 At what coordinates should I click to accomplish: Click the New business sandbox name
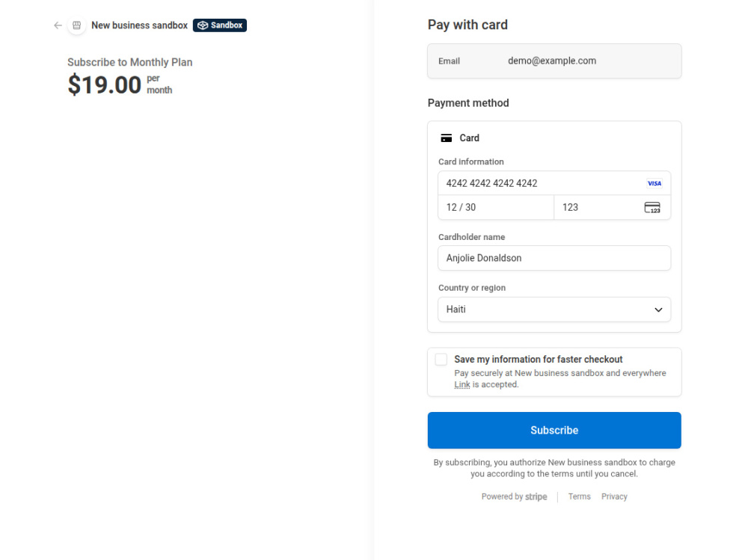pos(139,25)
